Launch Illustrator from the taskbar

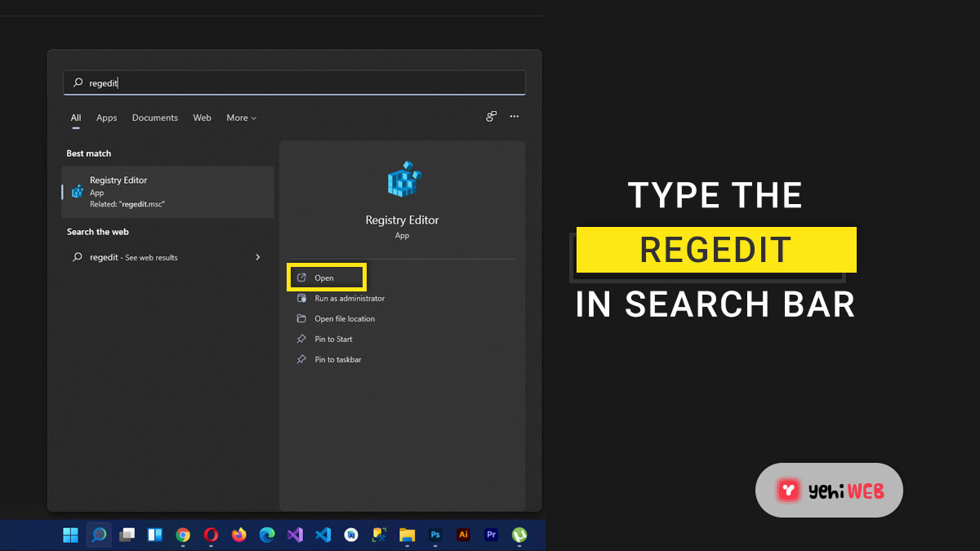(x=463, y=535)
